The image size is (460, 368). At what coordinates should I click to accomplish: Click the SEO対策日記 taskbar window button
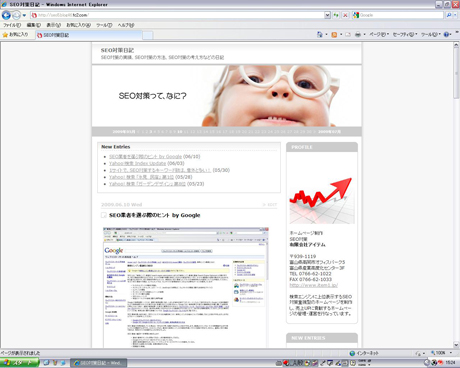99,363
